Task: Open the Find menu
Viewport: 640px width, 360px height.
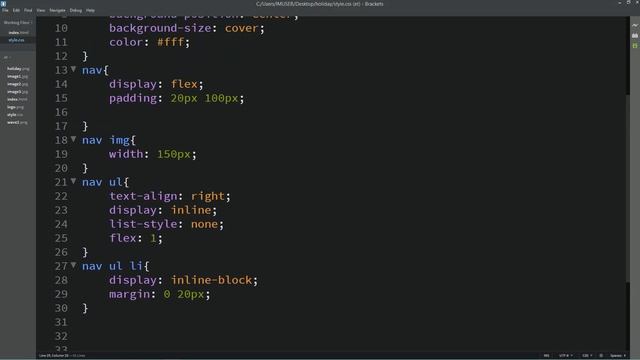Action: (28, 10)
